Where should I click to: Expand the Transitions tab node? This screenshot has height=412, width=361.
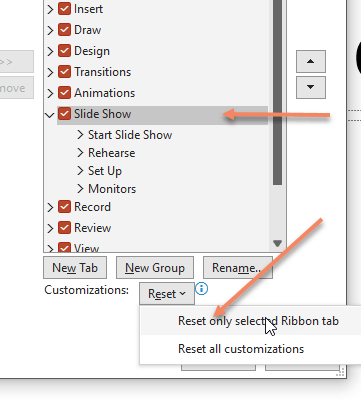point(50,72)
